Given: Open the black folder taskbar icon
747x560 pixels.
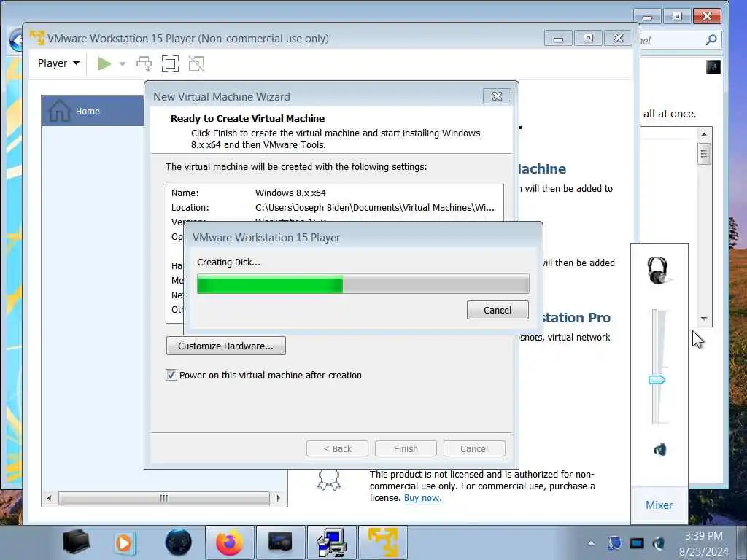Looking at the screenshot, I should [76, 542].
